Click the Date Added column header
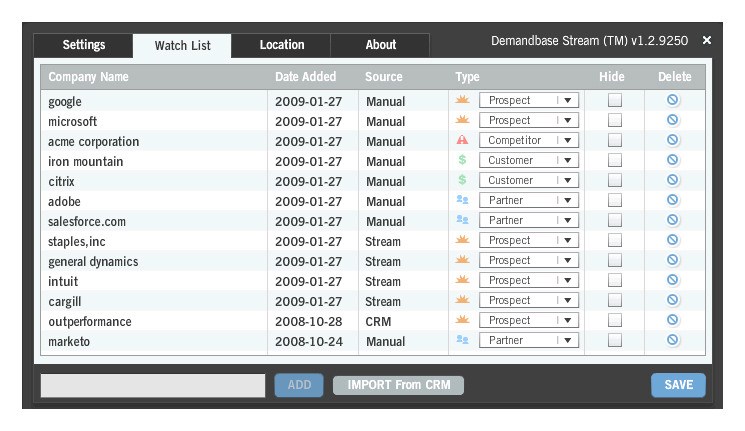The image size is (745, 431). [306, 77]
